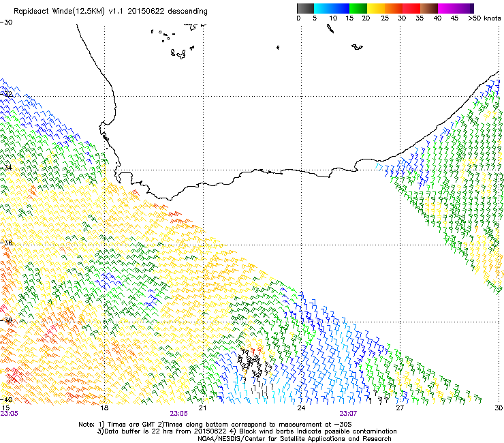Click the purple '23:07' time label

(349, 414)
